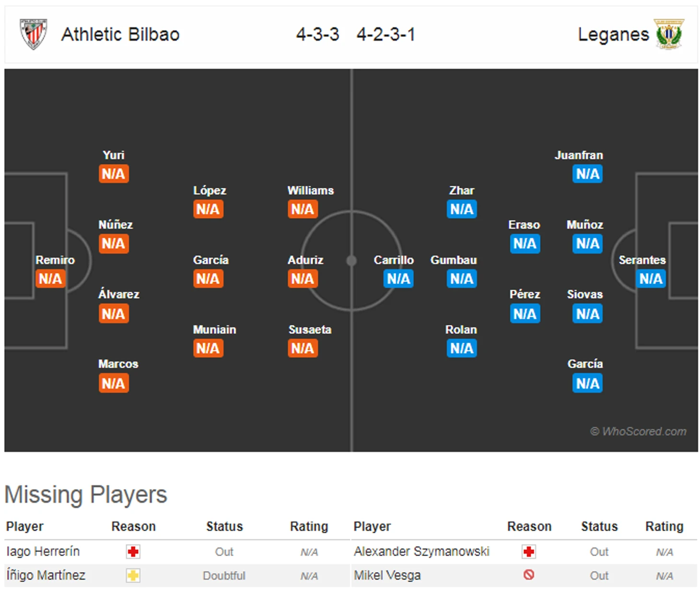Click Aduriz's orange N/A rating badge

pos(303,279)
